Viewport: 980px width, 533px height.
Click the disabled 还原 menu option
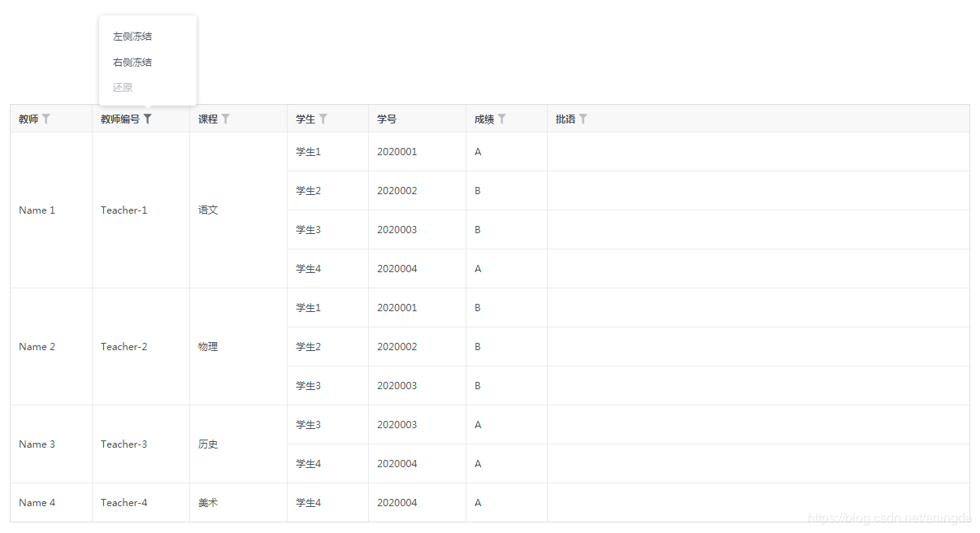point(122,87)
